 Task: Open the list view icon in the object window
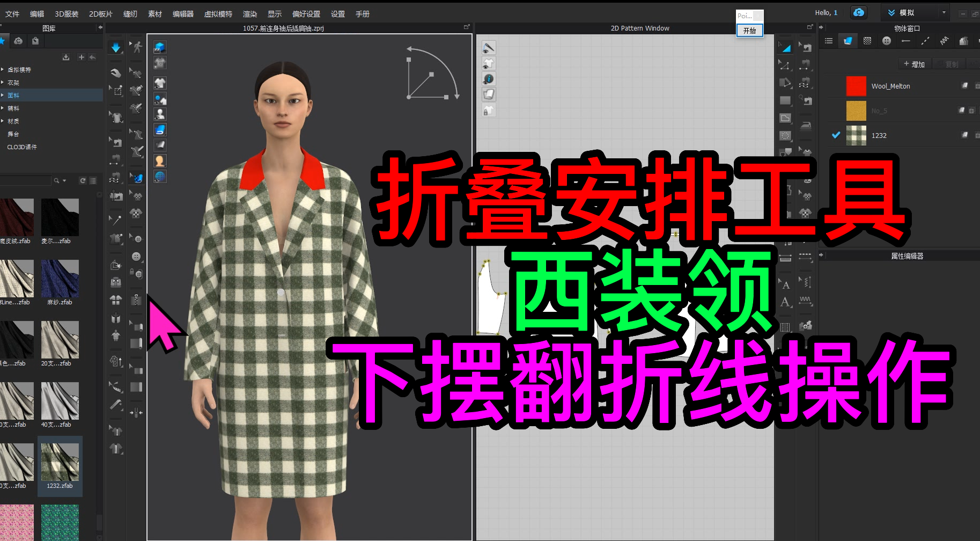tap(829, 40)
